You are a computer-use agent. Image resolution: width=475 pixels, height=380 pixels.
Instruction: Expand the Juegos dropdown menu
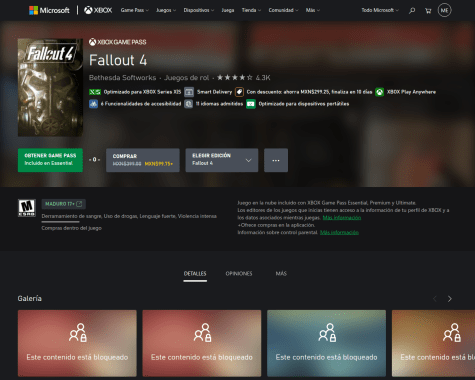coord(166,10)
